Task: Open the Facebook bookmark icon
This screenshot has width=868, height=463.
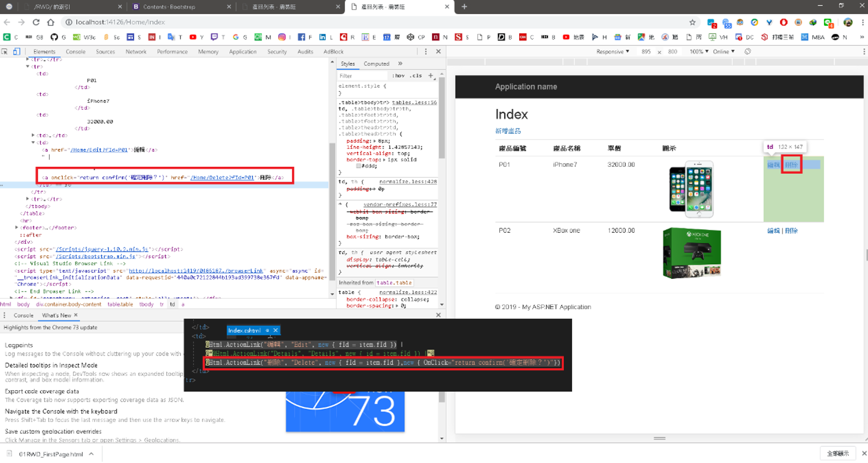Action: click(x=301, y=37)
